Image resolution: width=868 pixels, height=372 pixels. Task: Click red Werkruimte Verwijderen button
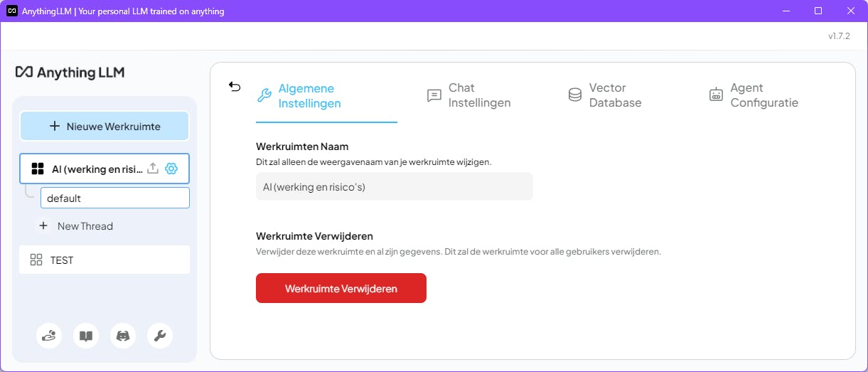pyautogui.click(x=341, y=288)
